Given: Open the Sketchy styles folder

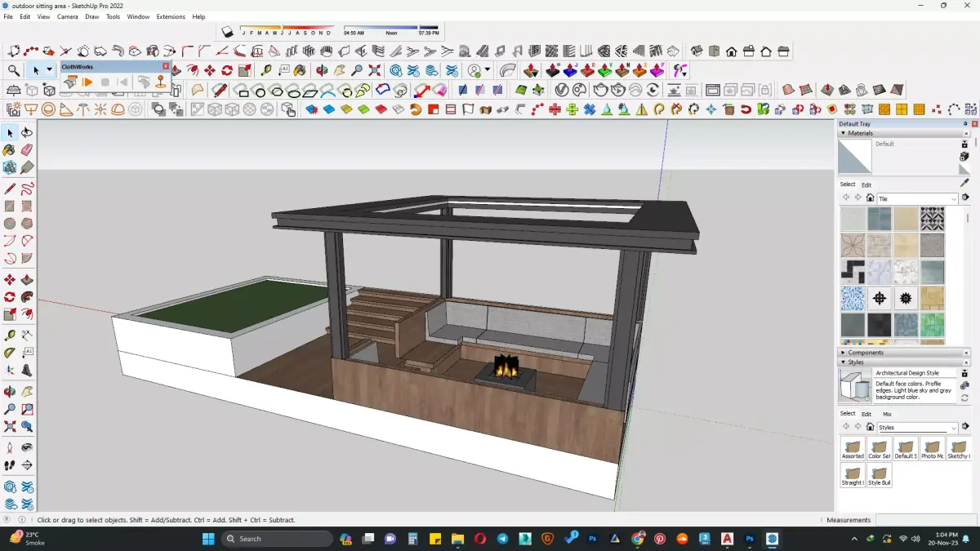Looking at the screenshot, I should click(959, 449).
